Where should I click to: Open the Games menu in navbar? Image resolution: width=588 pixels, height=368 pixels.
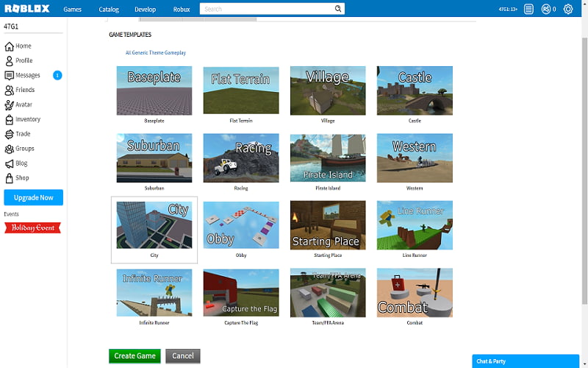72,10
